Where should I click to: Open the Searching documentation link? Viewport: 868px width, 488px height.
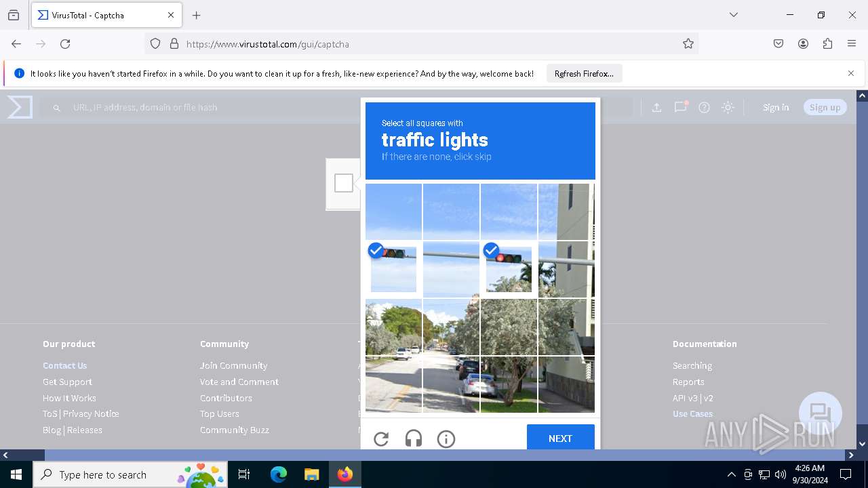point(692,365)
